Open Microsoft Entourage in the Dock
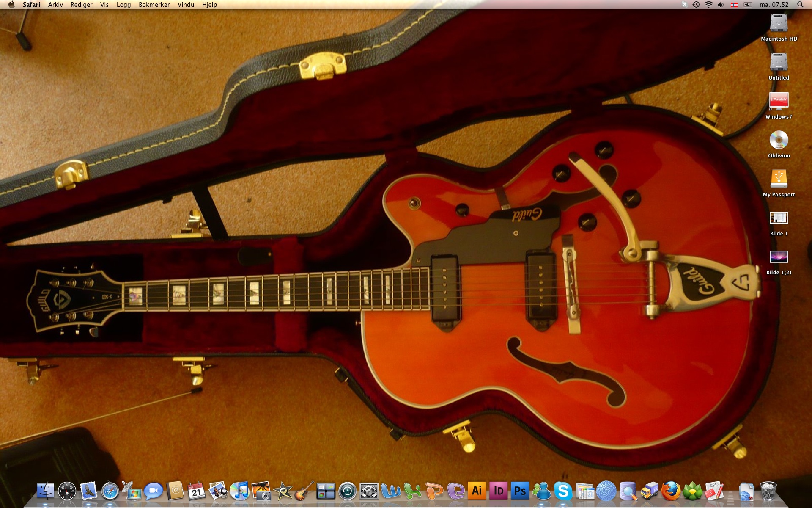 tap(455, 491)
